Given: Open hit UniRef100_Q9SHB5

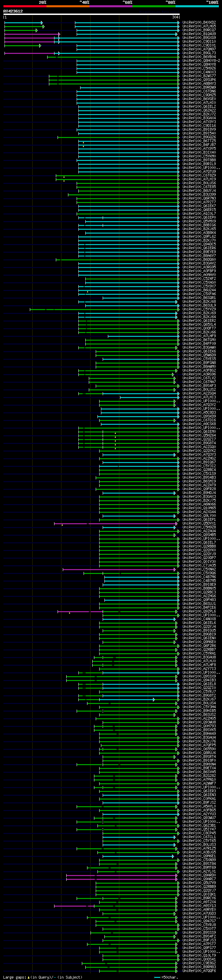Looking at the screenshot, I should coord(199,535).
